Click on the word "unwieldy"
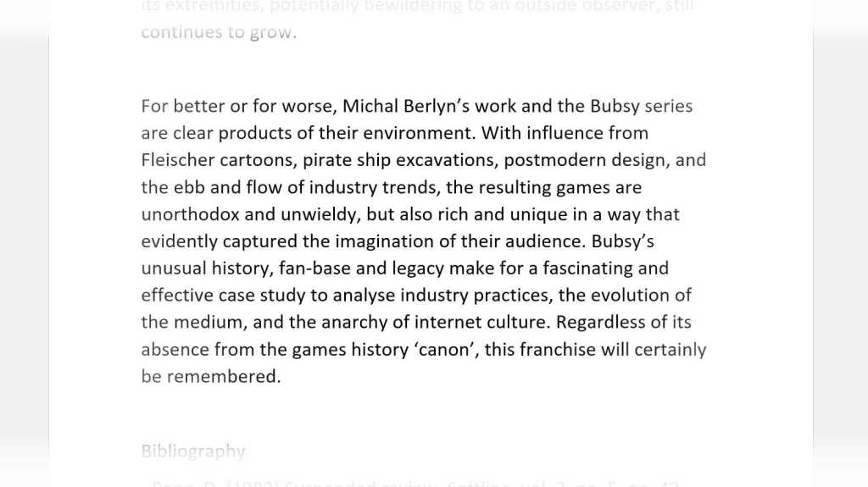Viewport: 868px width, 487px height. (318, 214)
